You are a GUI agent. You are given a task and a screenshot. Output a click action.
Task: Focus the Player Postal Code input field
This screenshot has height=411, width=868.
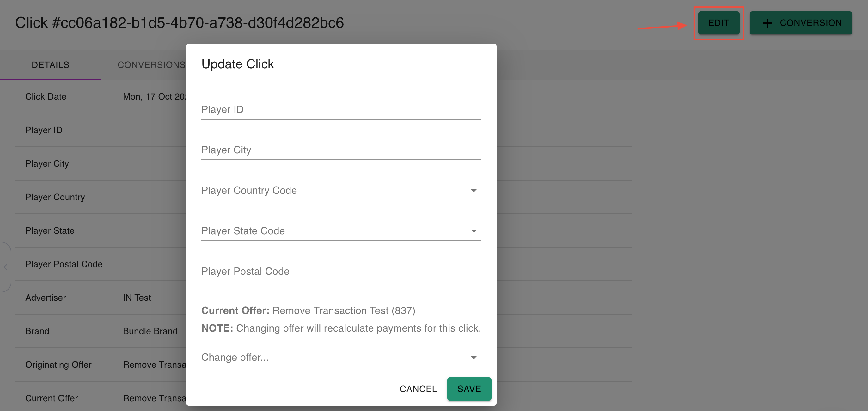point(341,272)
